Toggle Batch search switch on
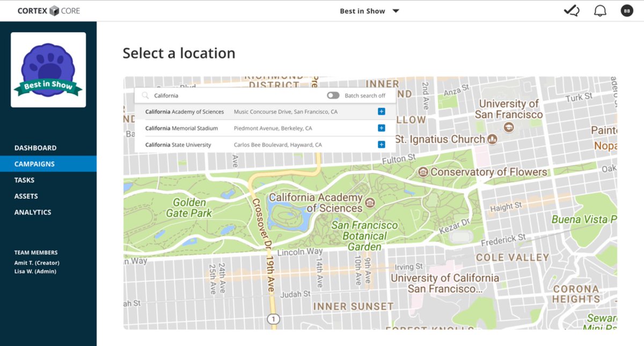This screenshot has height=346, width=644. (x=333, y=95)
